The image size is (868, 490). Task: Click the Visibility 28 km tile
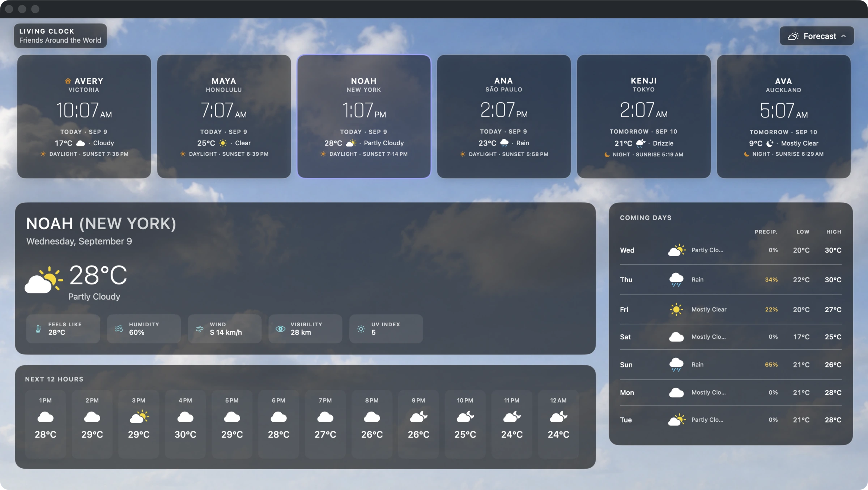[305, 329]
